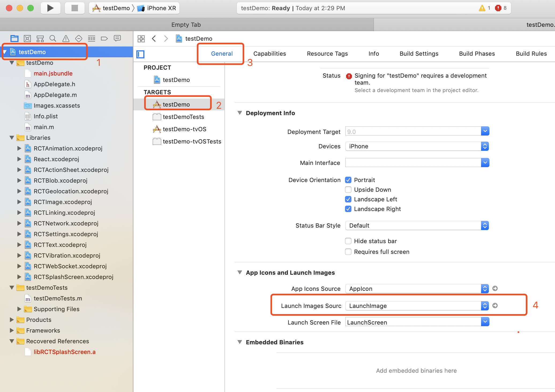The width and height of the screenshot is (555, 392).
Task: Open the Find navigator magnifier icon
Action: [x=53, y=39]
